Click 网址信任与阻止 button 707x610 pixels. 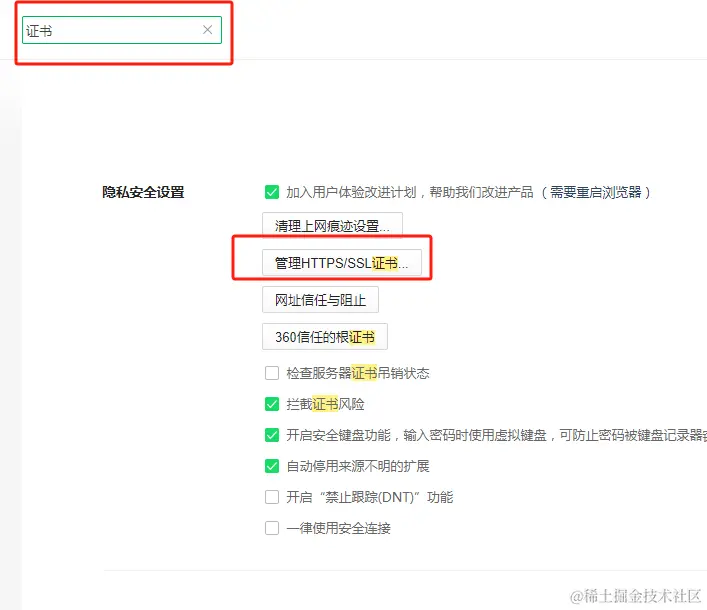click(x=320, y=300)
